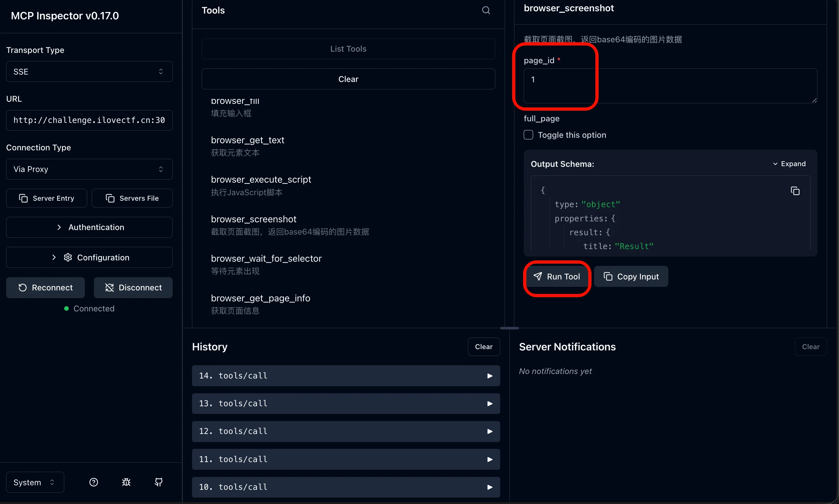Clear the History panel
Image resolution: width=839 pixels, height=504 pixels.
point(483,347)
